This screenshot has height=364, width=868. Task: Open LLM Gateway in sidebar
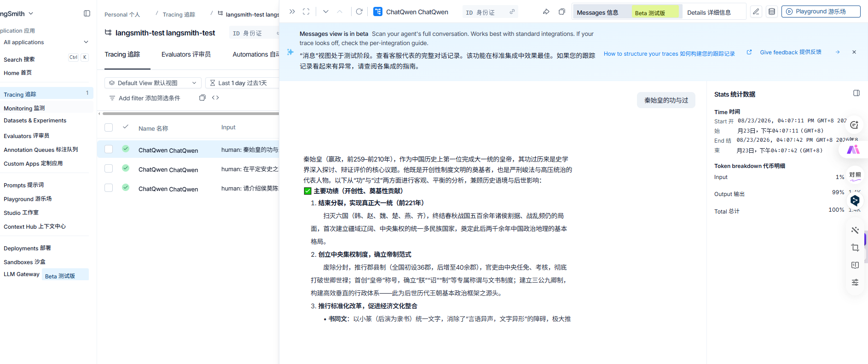(x=22, y=274)
